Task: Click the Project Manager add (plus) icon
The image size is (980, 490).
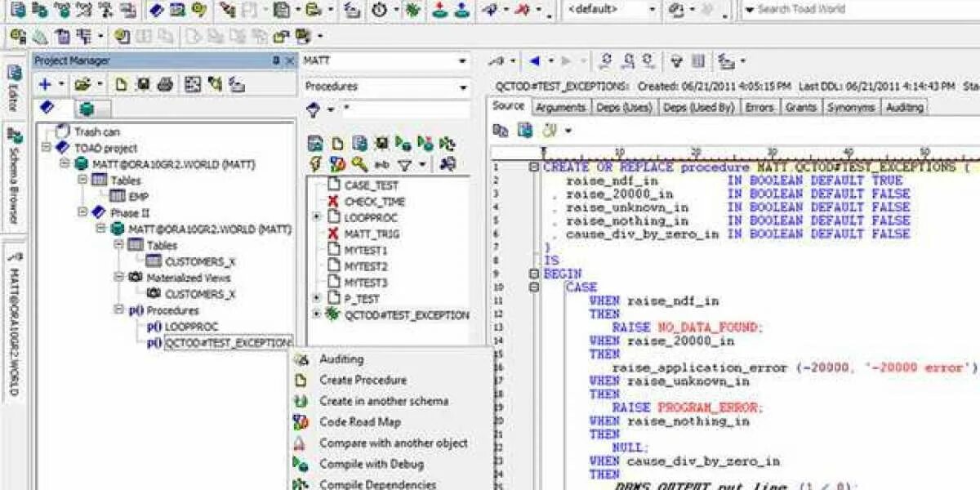Action: 45,84
